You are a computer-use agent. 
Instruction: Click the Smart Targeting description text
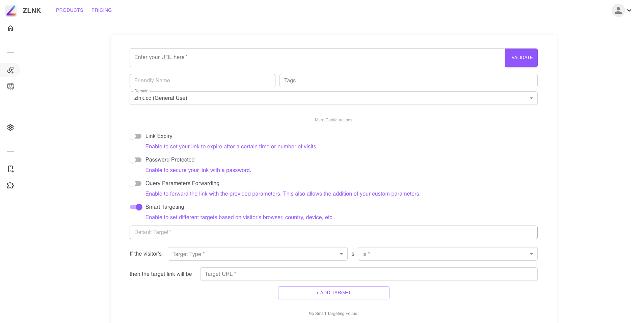pos(240,217)
